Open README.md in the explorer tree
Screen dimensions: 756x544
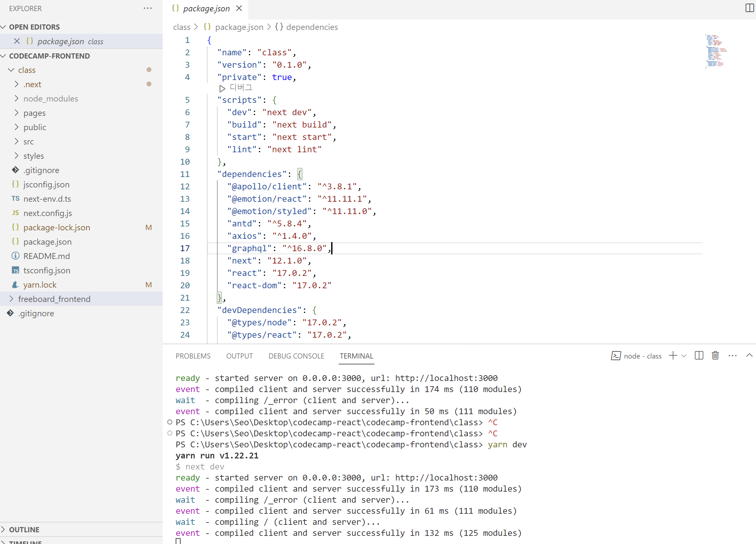click(x=46, y=256)
